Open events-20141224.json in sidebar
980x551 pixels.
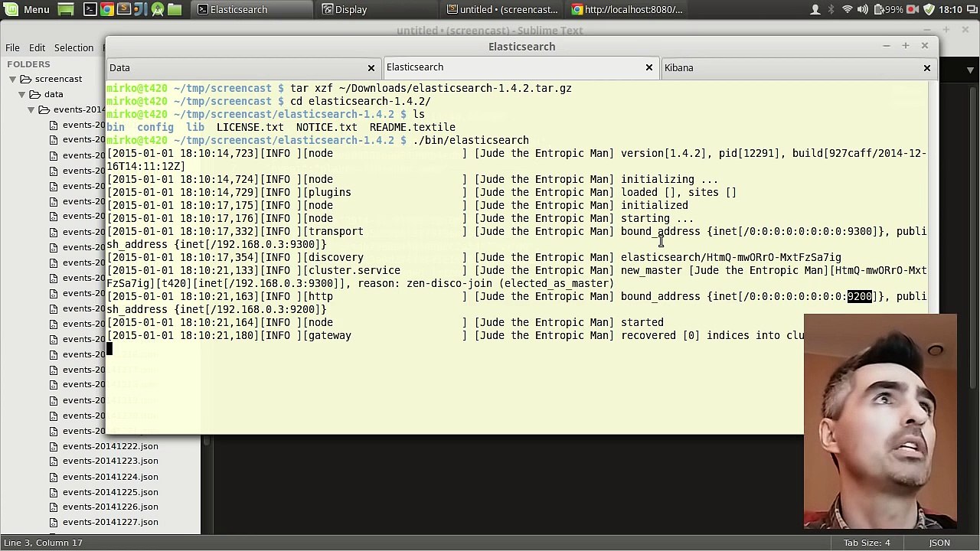110,477
